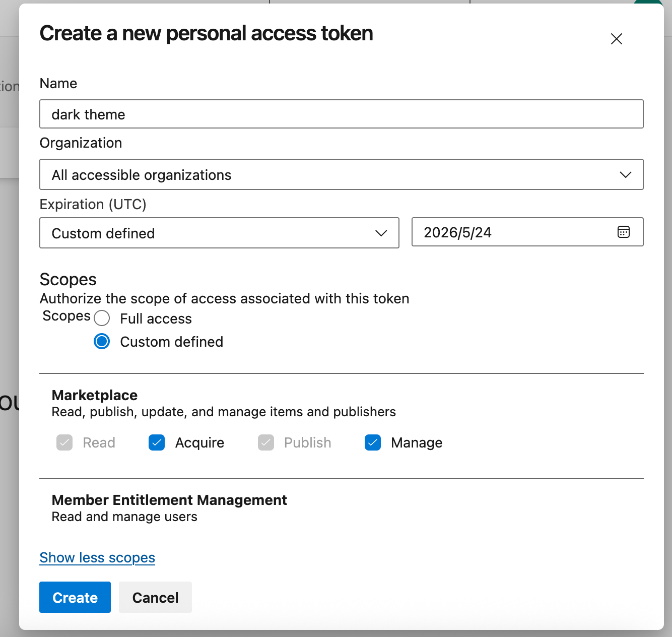672x637 pixels.
Task: Uncheck the Acquire marketplace scope
Action: click(157, 442)
